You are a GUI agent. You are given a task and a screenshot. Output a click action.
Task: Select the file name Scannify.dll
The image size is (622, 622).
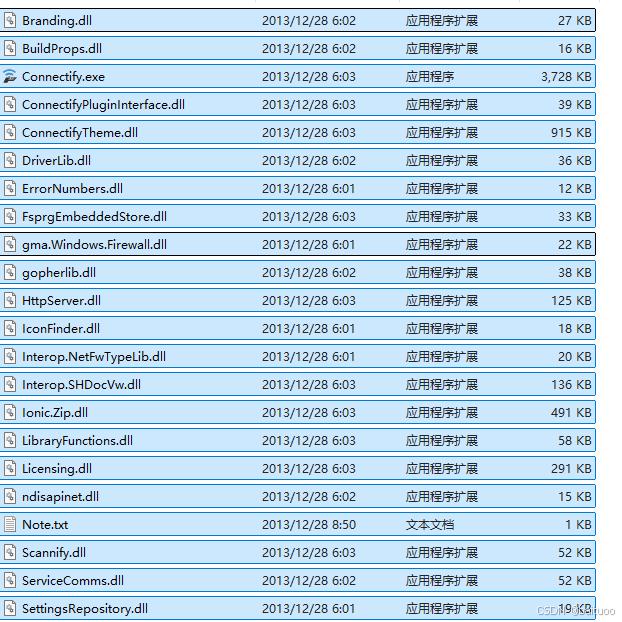pyautogui.click(x=54, y=553)
